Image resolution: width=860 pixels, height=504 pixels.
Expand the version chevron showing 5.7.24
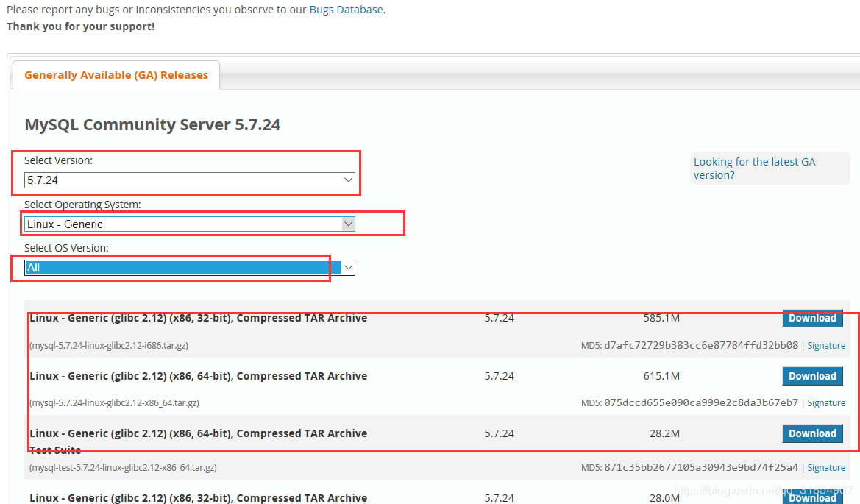click(347, 180)
